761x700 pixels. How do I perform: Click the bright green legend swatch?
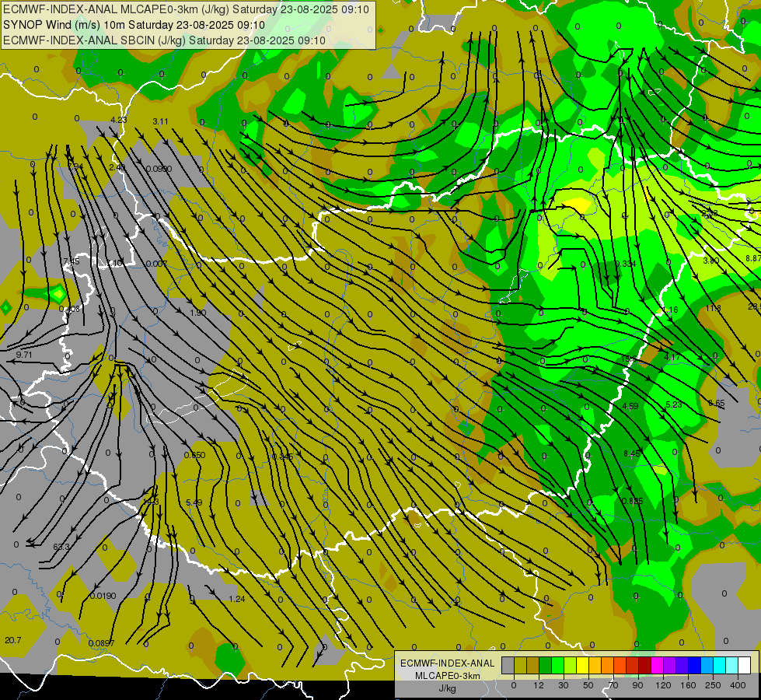point(558,665)
